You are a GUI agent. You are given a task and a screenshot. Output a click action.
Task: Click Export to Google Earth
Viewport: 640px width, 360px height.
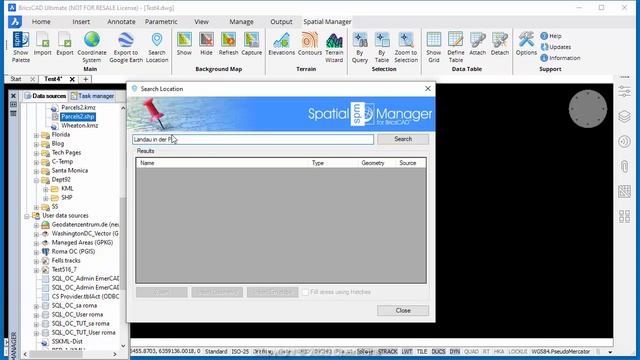126,47
